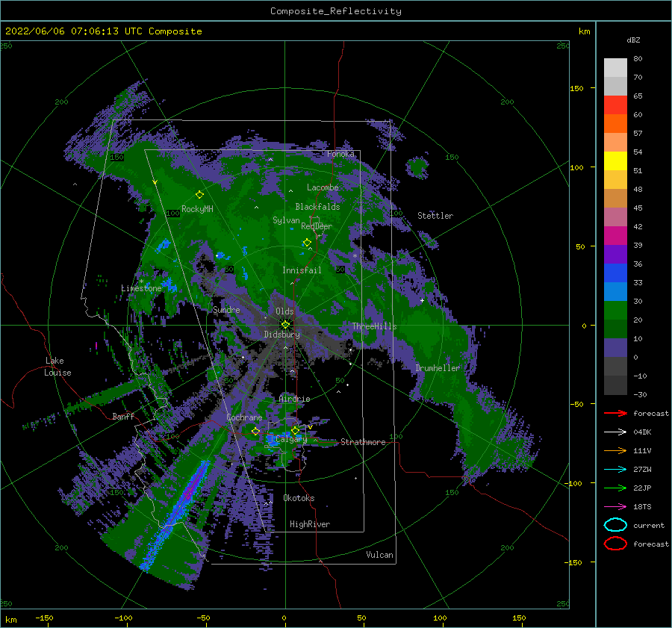The width and height of the screenshot is (672, 628).
Task: Click the ThreeHills label
Action: 375,326
